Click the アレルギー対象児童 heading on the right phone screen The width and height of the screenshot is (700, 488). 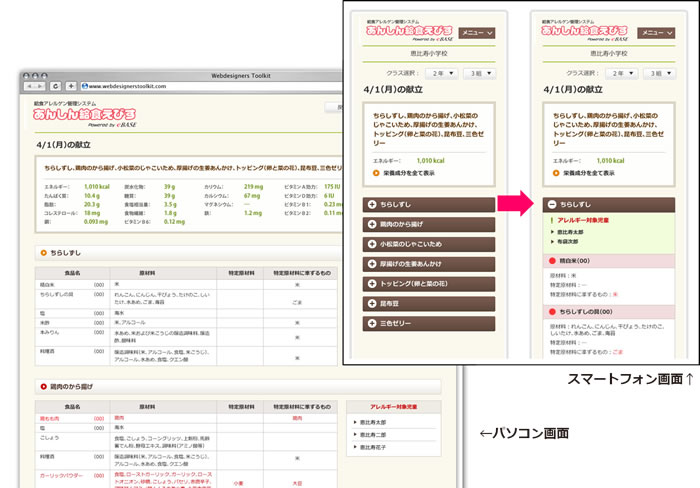pyautogui.click(x=583, y=220)
